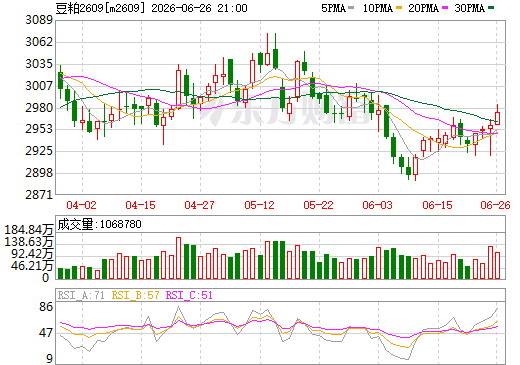The image size is (520, 365).
Task: Click the 86 RSI axis label
Action: [46, 307]
